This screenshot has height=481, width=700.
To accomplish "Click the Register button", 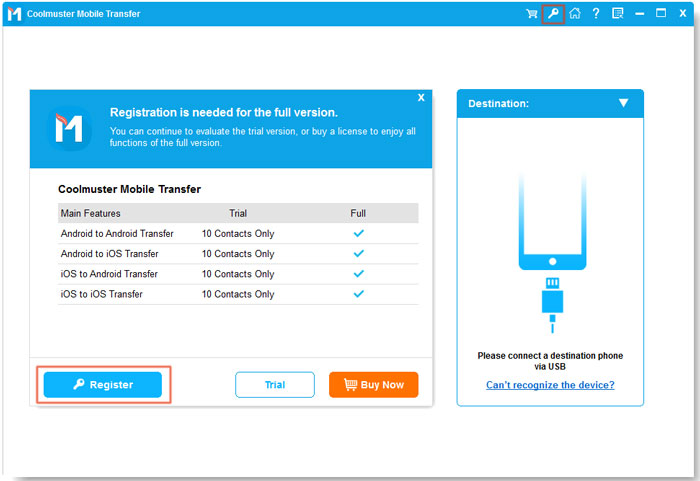I will point(102,385).
